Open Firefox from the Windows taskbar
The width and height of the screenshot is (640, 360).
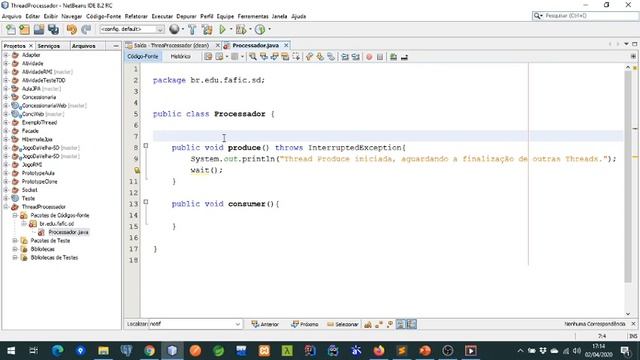(x=379, y=350)
